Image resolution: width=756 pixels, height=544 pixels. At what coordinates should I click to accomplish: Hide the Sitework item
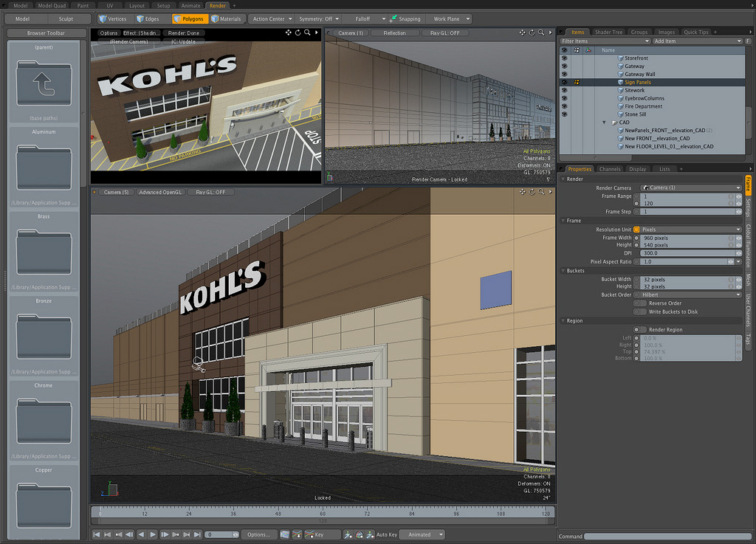[564, 91]
